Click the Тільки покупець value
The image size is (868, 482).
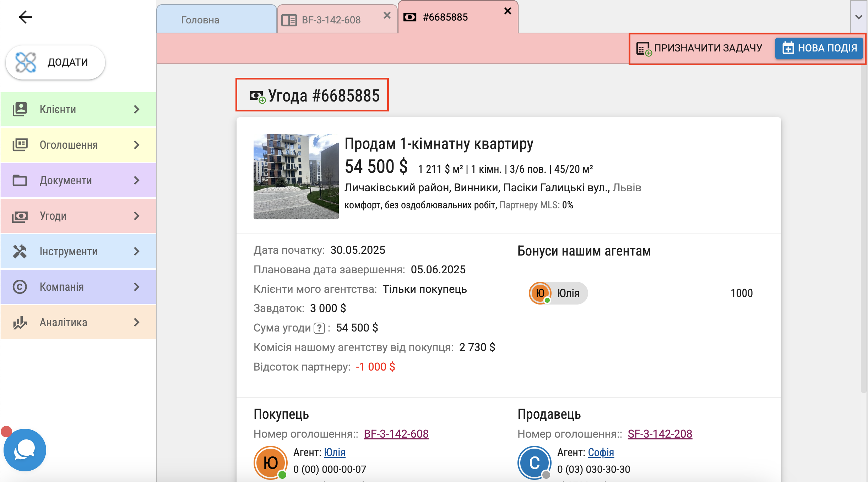click(x=424, y=289)
